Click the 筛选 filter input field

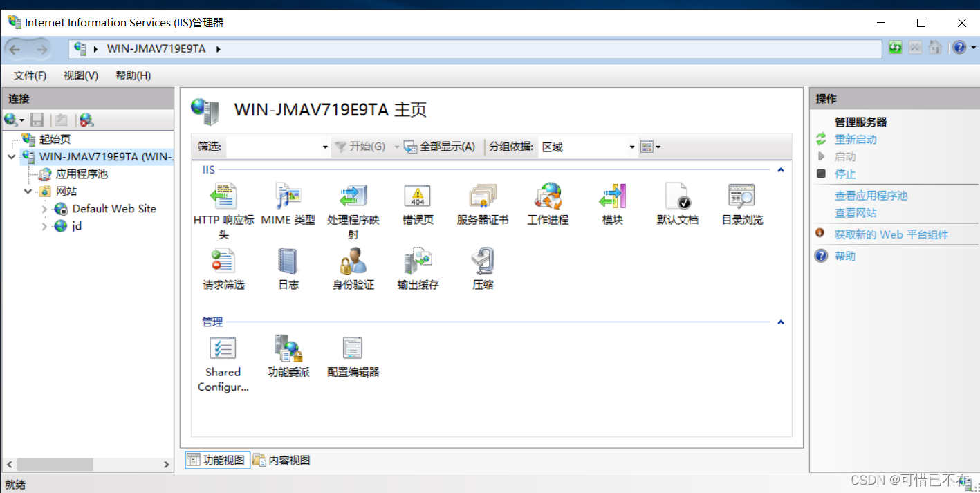pyautogui.click(x=273, y=147)
